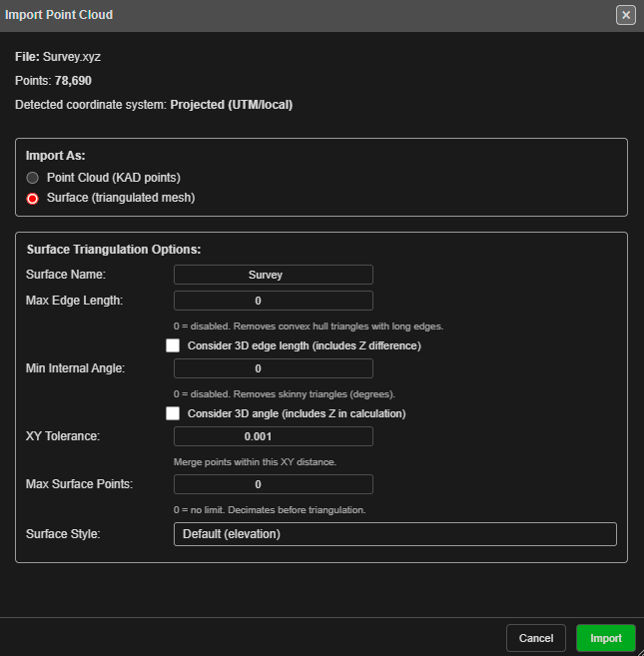Focus the Max Surface Points field
The width and height of the screenshot is (644, 656).
pyautogui.click(x=274, y=484)
